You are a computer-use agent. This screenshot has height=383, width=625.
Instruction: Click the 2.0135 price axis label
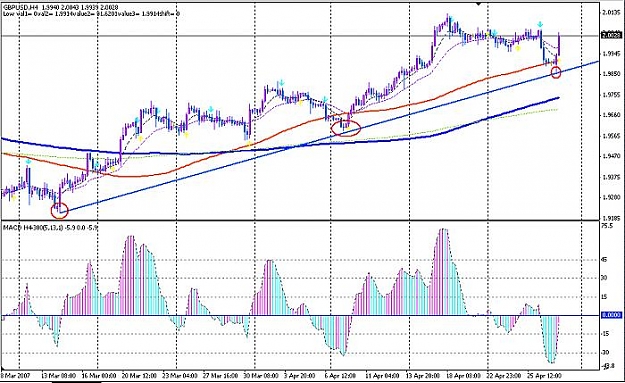(x=612, y=12)
